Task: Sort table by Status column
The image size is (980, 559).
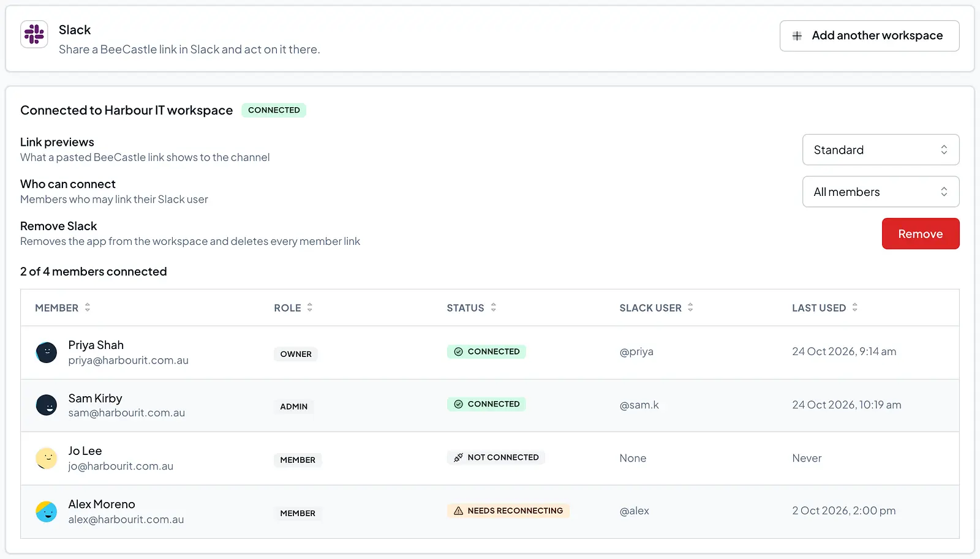Action: pyautogui.click(x=472, y=308)
